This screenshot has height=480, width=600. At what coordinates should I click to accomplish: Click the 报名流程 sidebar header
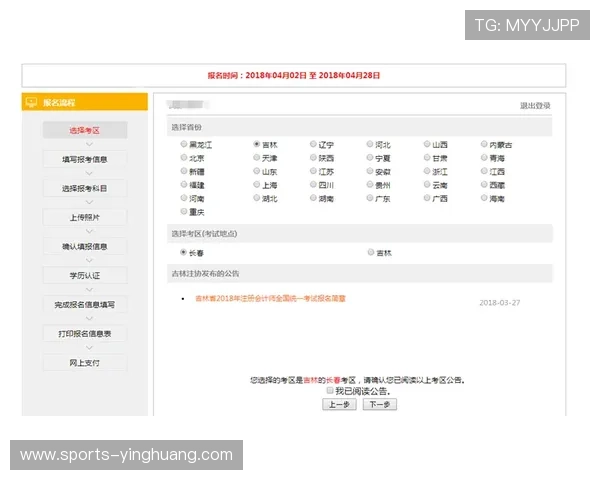coord(85,102)
